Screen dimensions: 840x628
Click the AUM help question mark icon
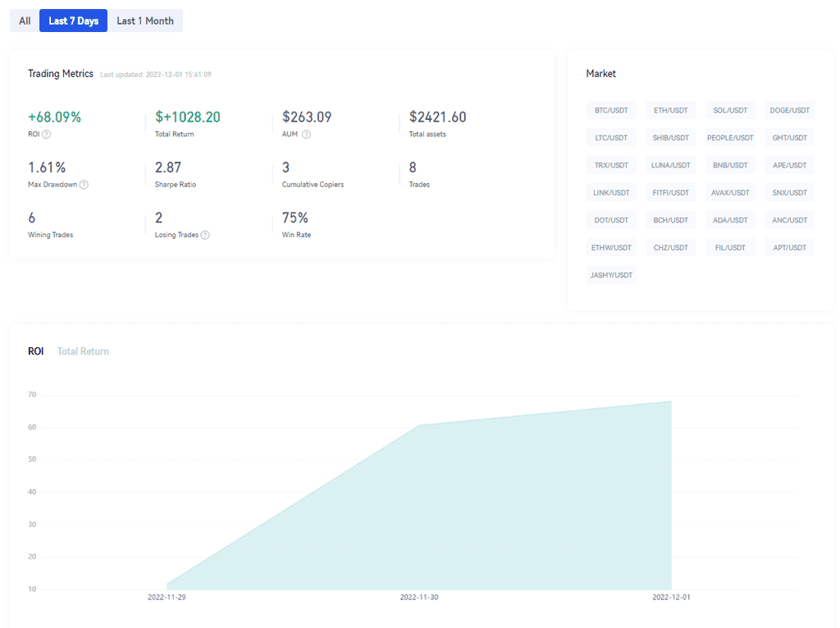coord(306,135)
